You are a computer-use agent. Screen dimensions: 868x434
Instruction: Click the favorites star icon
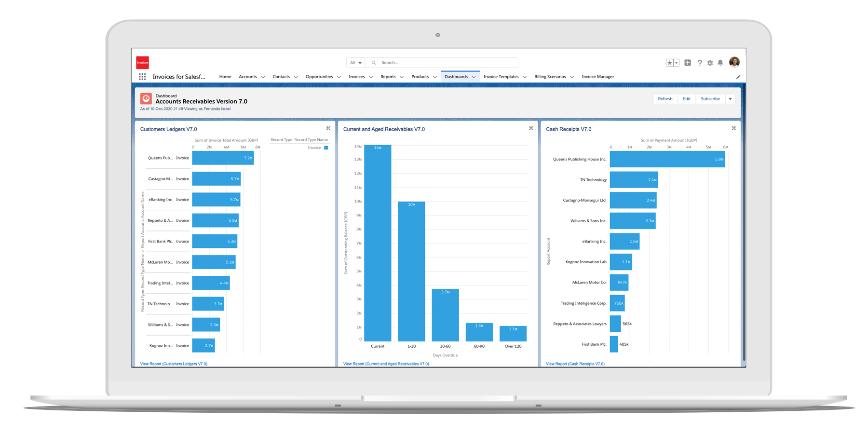pos(669,63)
